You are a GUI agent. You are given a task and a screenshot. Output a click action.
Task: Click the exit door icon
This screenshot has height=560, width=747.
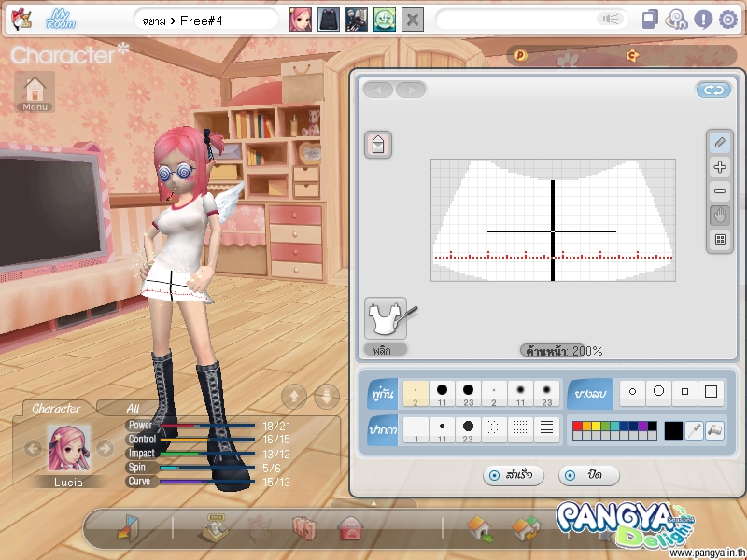pos(128,527)
